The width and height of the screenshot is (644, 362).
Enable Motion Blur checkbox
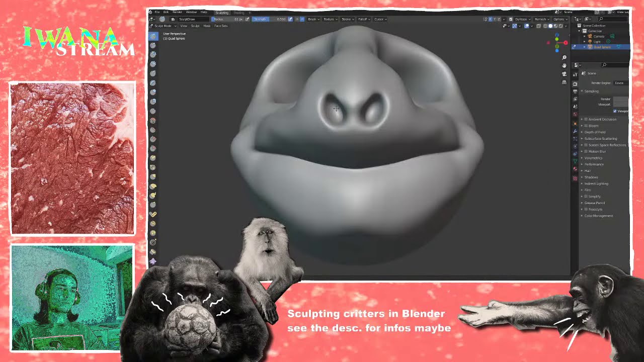tap(586, 151)
